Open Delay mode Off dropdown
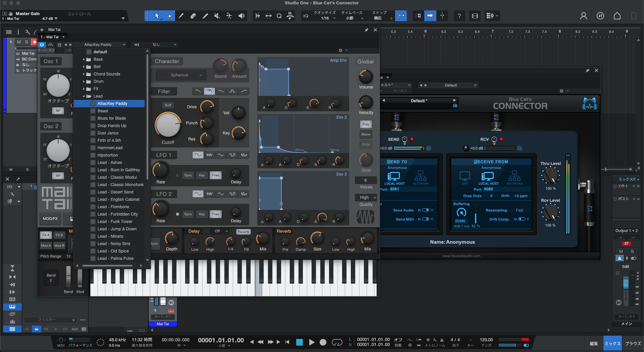Viewport: 644px width, 352px height. click(221, 231)
